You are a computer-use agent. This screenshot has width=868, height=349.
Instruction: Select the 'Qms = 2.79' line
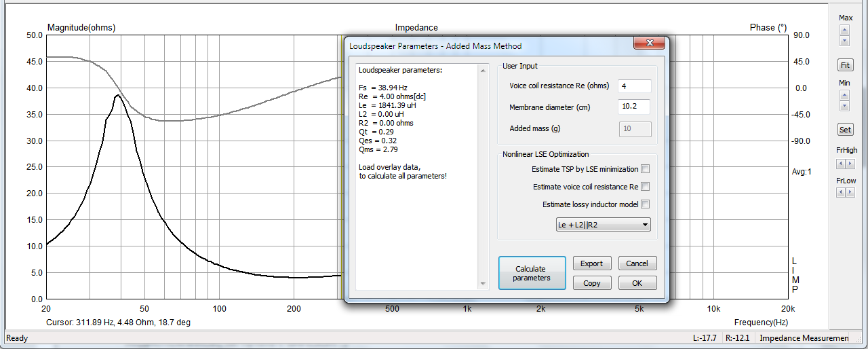coord(378,149)
